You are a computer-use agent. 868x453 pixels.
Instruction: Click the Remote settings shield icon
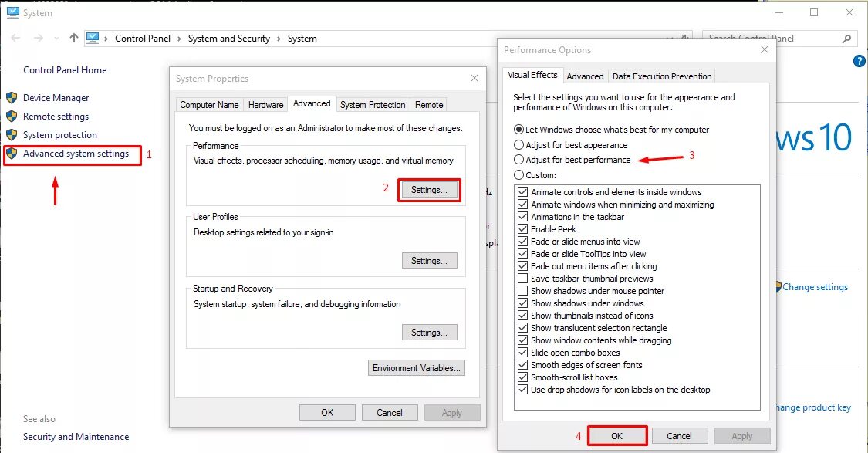[12, 117]
